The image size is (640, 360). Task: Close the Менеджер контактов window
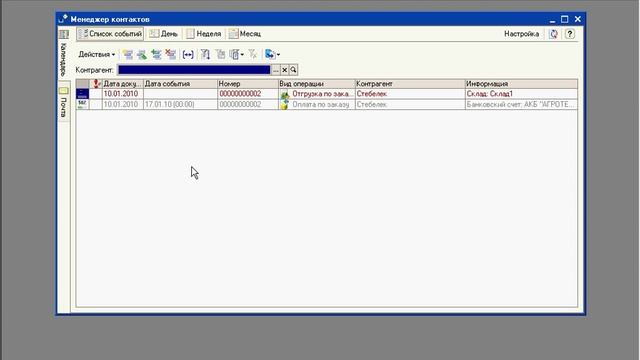[x=578, y=19]
